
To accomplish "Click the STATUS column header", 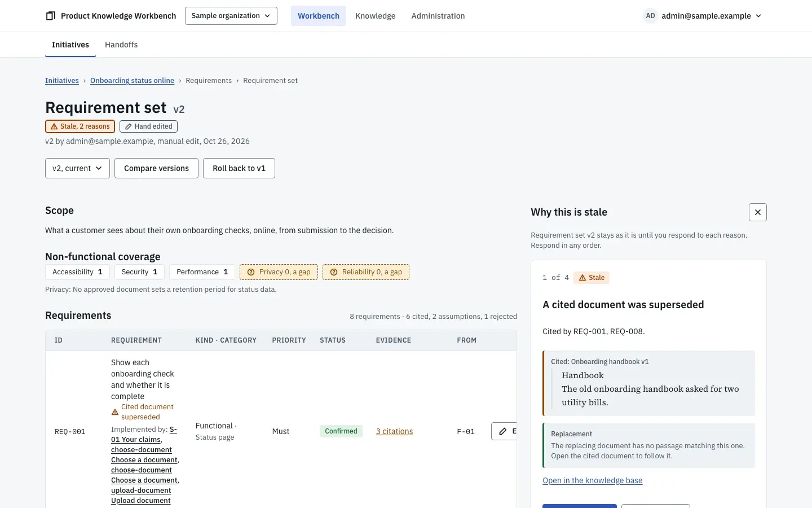I will (x=333, y=340).
